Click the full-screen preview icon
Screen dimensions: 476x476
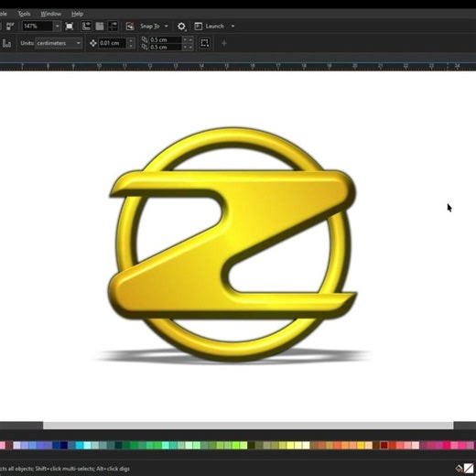click(70, 27)
